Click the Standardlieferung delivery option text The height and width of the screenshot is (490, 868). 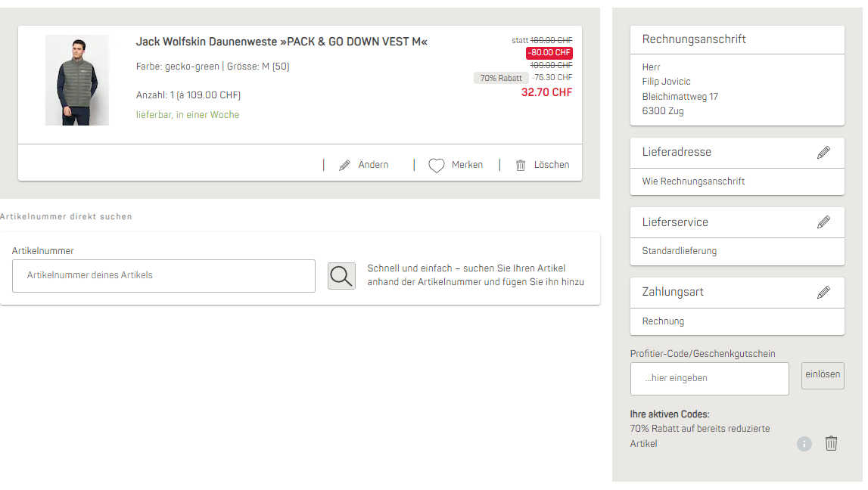coord(679,251)
